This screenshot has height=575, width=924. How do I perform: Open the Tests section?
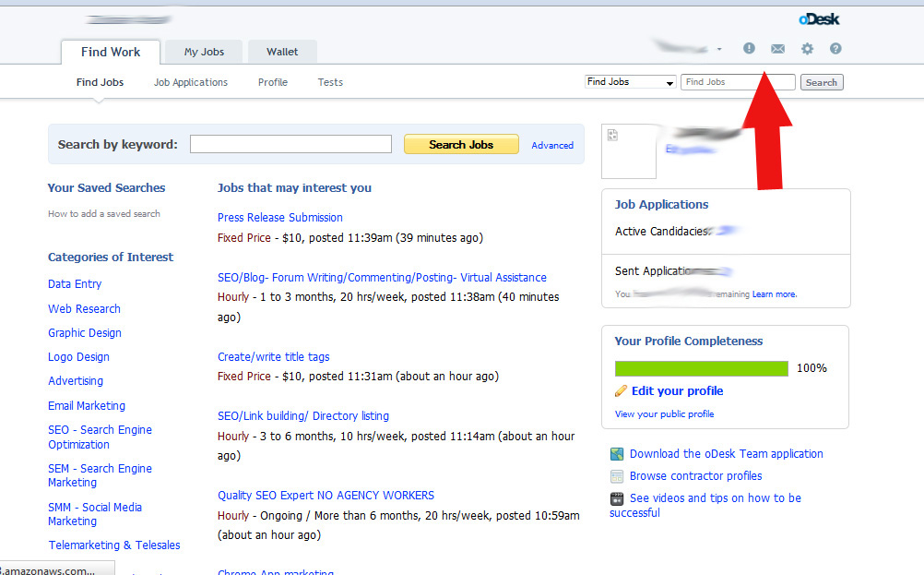point(329,82)
